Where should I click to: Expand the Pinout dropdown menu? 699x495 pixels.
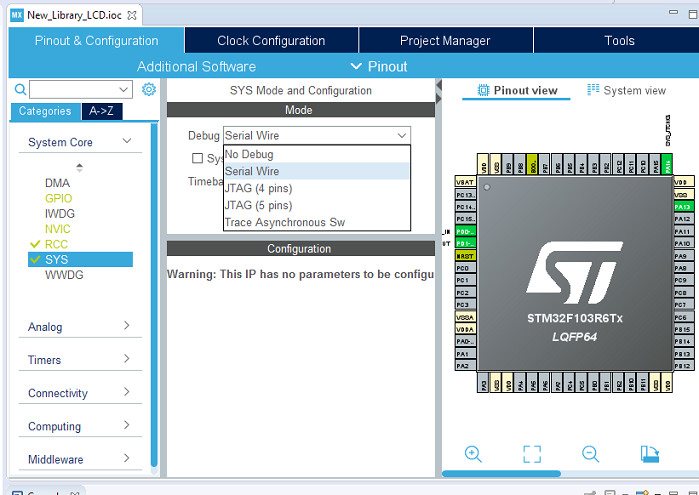coord(379,66)
